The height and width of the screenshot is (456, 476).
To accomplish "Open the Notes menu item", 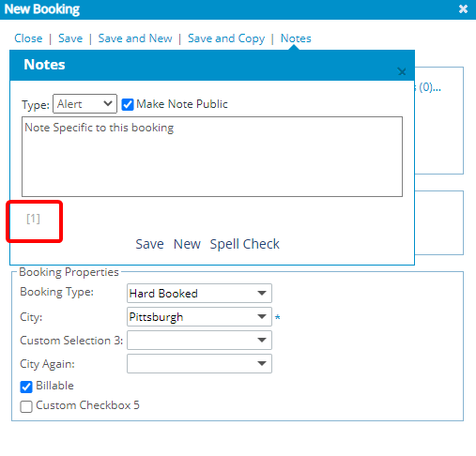I will coord(296,38).
